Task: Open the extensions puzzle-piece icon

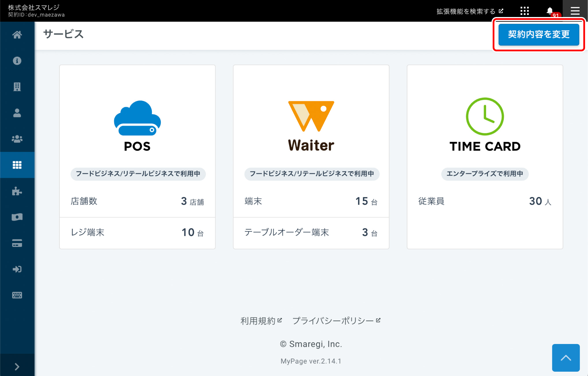Action: (x=17, y=191)
